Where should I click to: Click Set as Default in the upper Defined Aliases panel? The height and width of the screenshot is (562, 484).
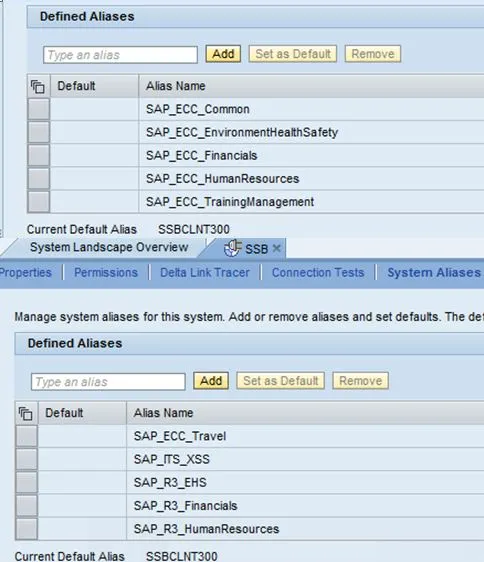(293, 54)
